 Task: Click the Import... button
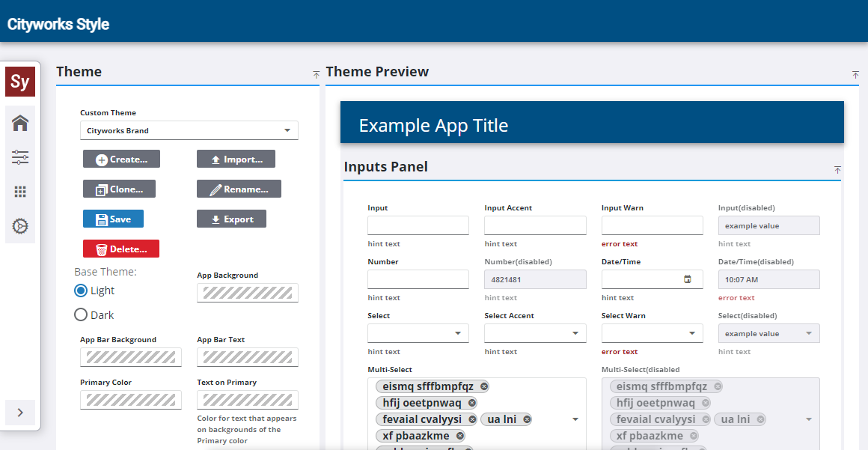tap(236, 159)
